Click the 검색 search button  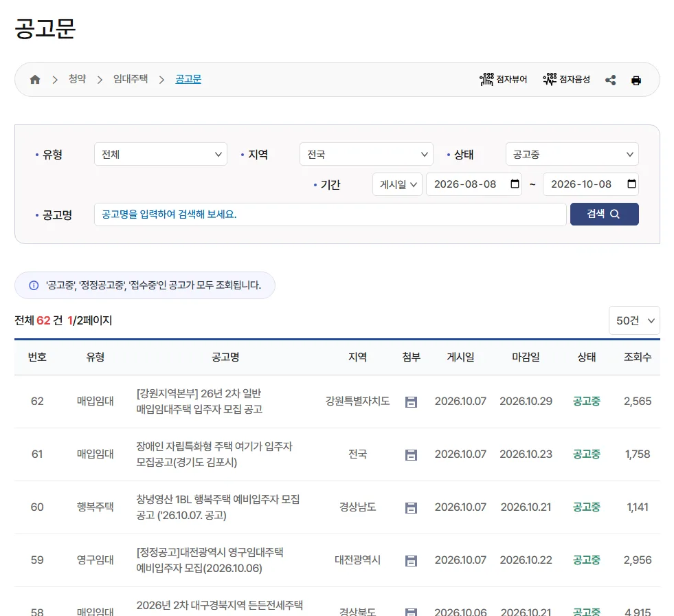[x=605, y=214]
